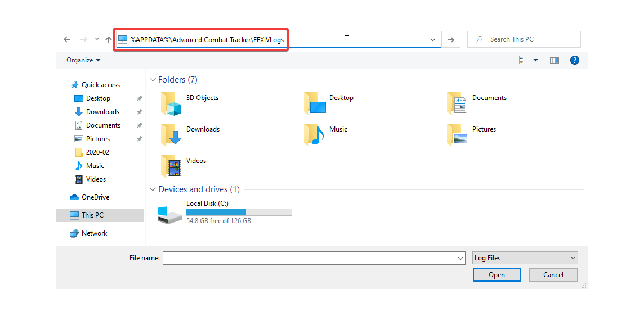
Task: Click the dialog resize grip corner
Action: (x=584, y=286)
